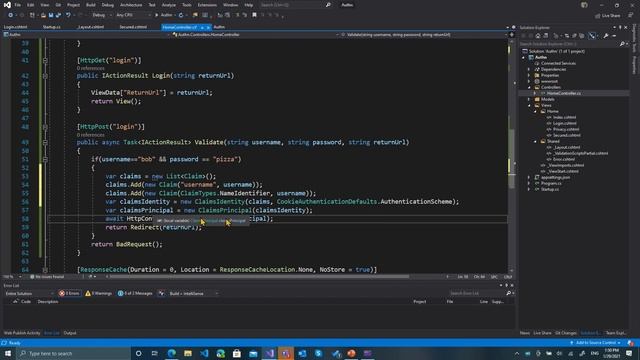Switch to the Secured.cshtml editor tab
Image resolution: width=640 pixels, height=360 pixels.
coord(133,27)
